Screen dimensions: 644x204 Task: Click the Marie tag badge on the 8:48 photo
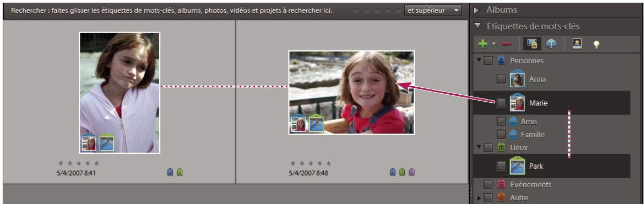coord(298,123)
